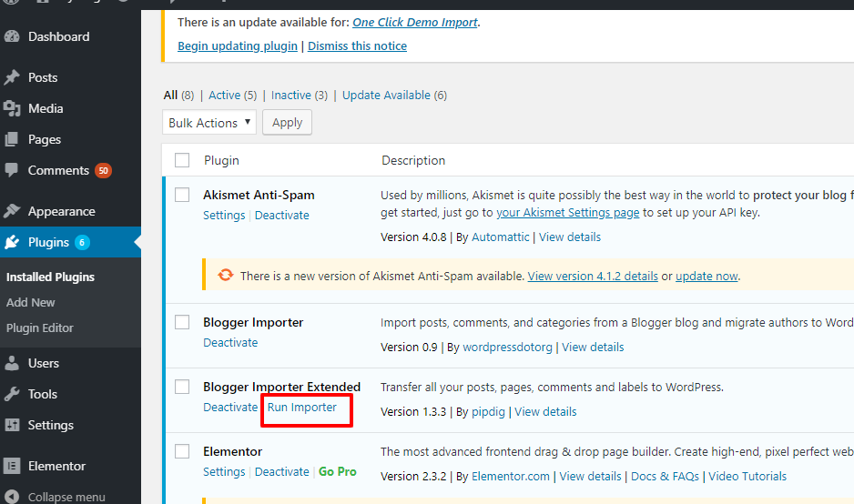Filter plugins by Active
Viewport: 854px width, 504px height.
224,96
